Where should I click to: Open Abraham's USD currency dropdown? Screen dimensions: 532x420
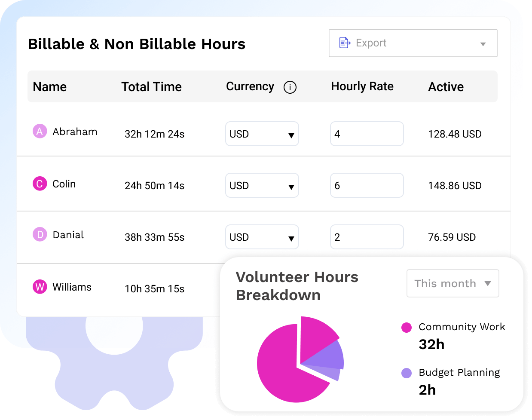[262, 134]
